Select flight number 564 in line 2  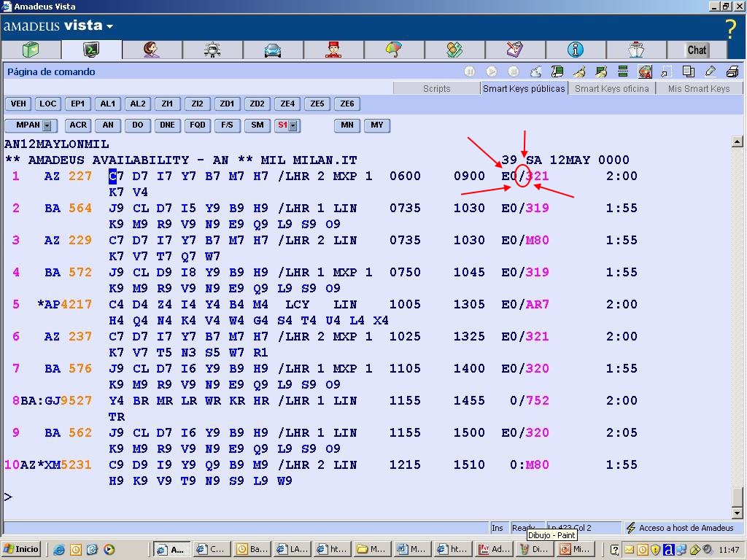[x=80, y=208]
